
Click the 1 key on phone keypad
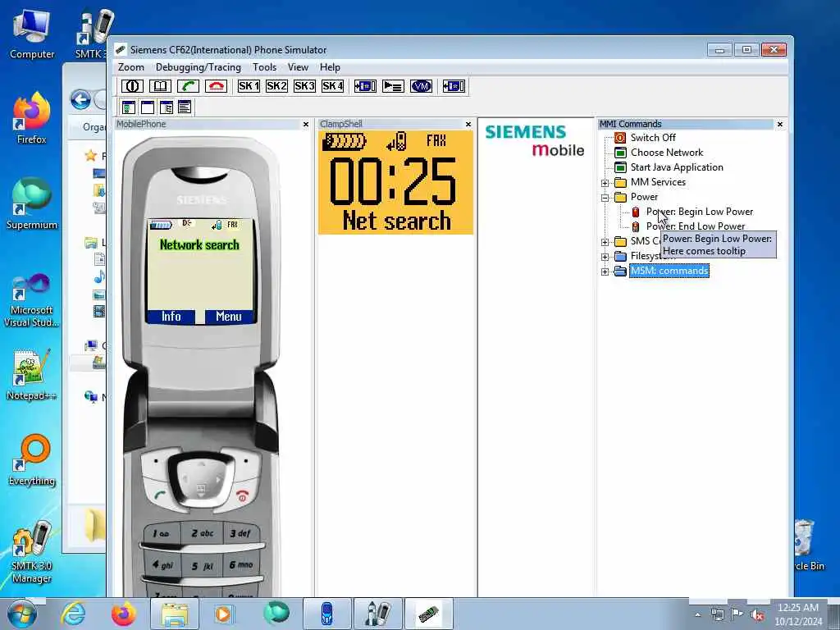[x=160, y=533]
